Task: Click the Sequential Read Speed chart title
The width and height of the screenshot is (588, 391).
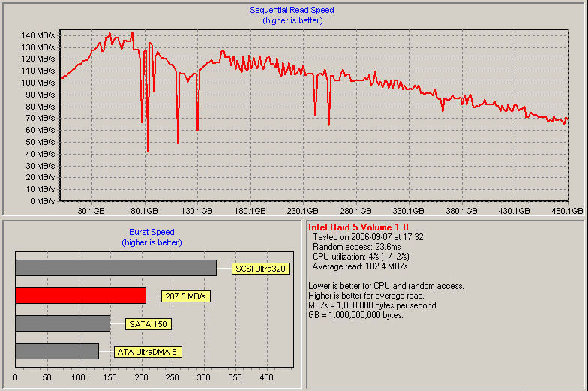Action: coord(292,10)
